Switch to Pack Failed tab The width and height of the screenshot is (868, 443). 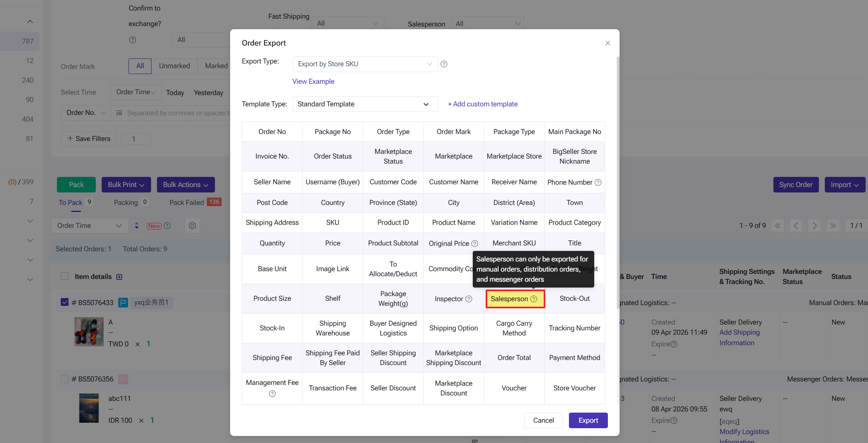tap(187, 202)
